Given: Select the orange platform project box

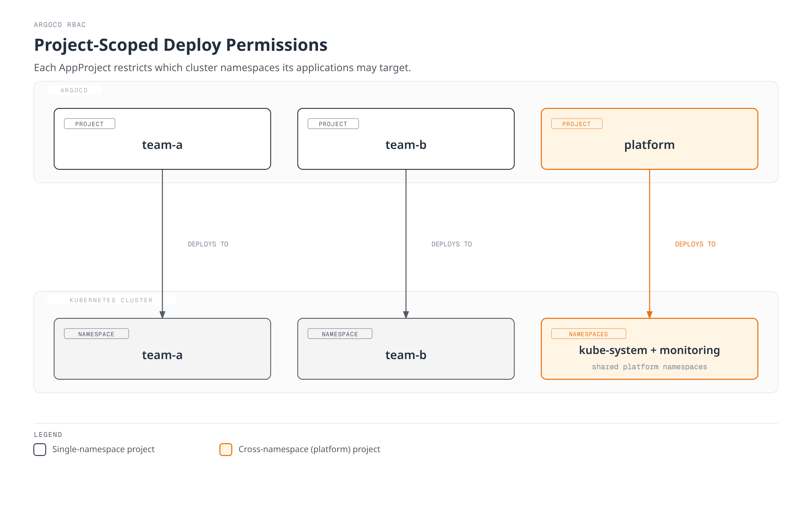Looking at the screenshot, I should (650, 139).
